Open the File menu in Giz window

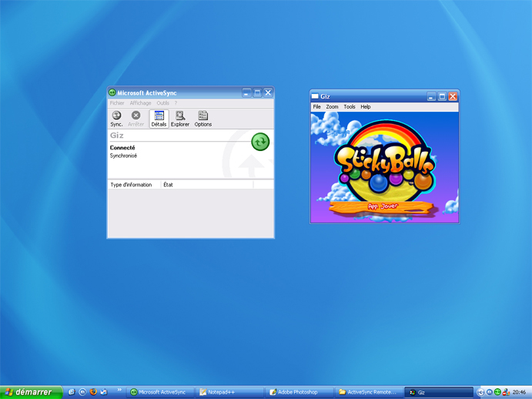[316, 106]
